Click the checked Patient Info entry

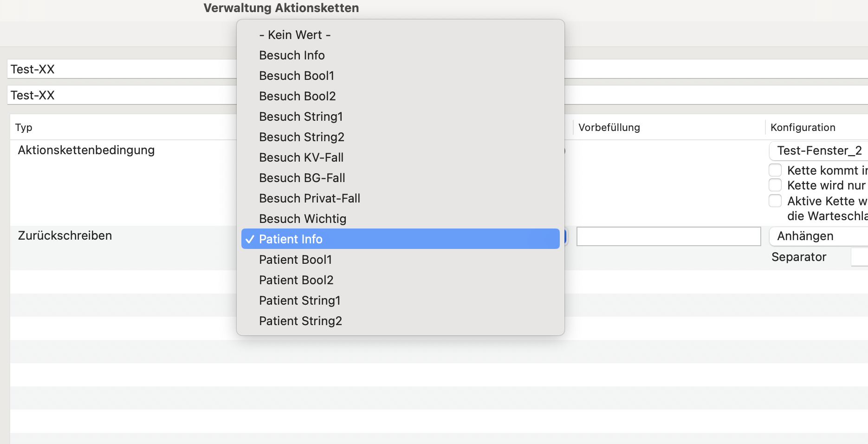pos(400,239)
